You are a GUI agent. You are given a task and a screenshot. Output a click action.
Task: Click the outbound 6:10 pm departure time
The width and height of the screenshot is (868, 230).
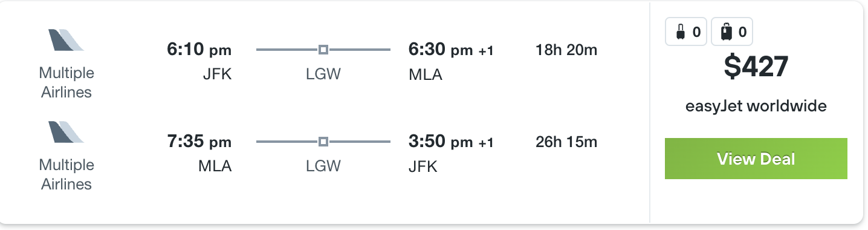click(199, 50)
